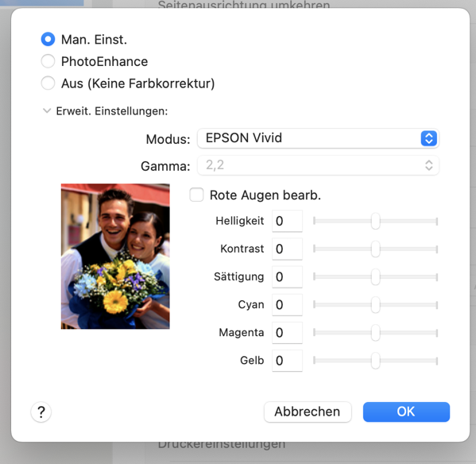Click the Gelb slider handle
Viewport: 476px width, 464px height.
tap(376, 361)
